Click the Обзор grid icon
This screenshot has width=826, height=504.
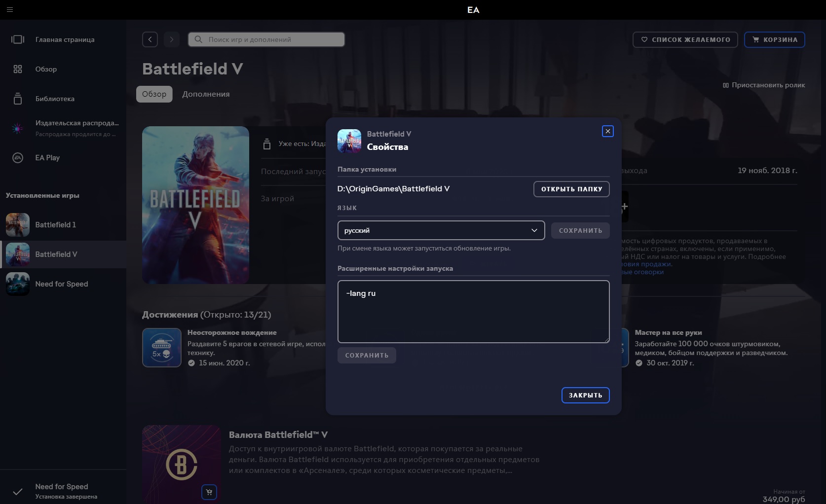(x=18, y=69)
